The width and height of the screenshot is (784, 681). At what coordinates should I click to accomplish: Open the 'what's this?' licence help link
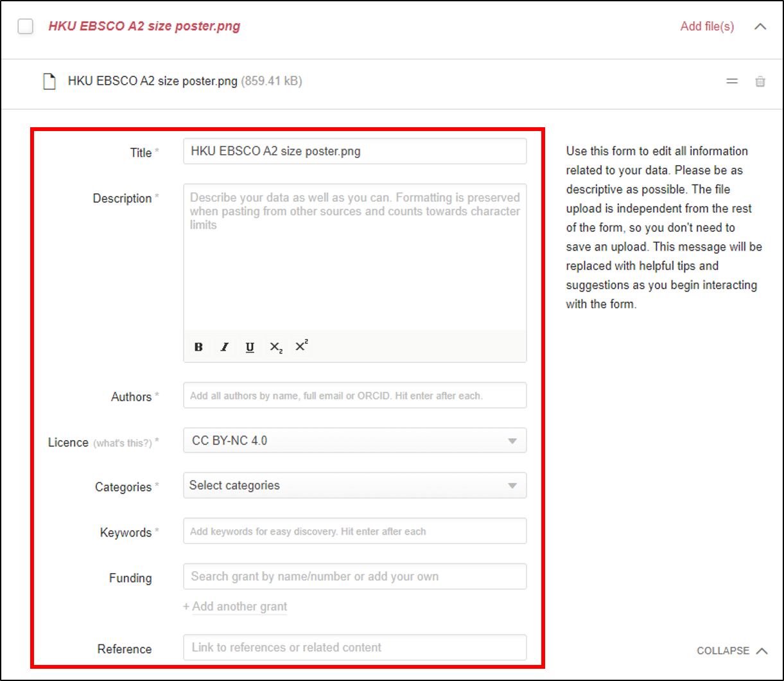(x=123, y=443)
